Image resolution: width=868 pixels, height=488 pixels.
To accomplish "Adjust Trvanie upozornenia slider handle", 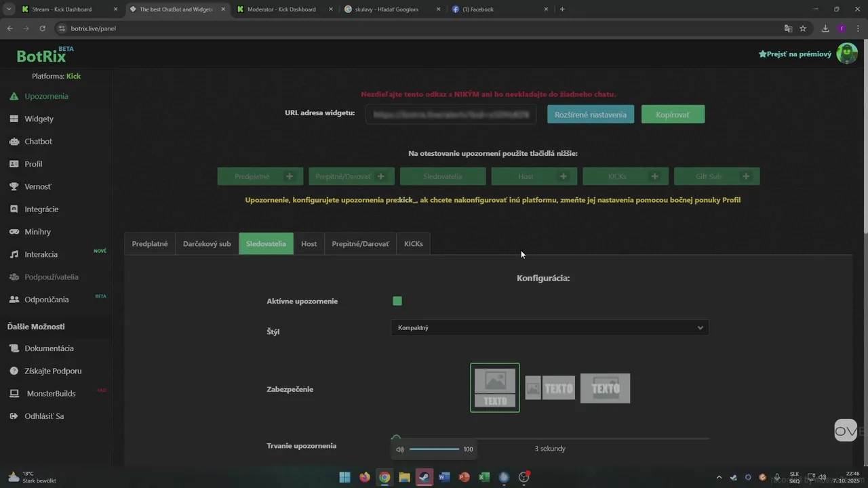I will (x=396, y=439).
